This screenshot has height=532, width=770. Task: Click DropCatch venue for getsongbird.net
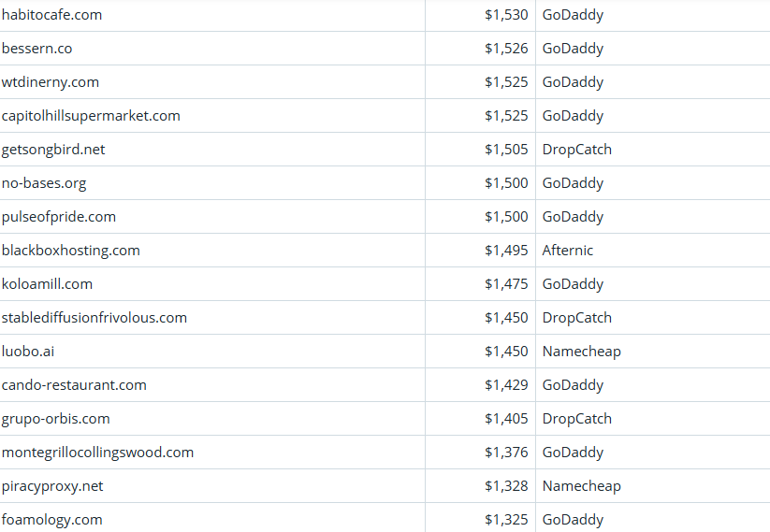(576, 150)
